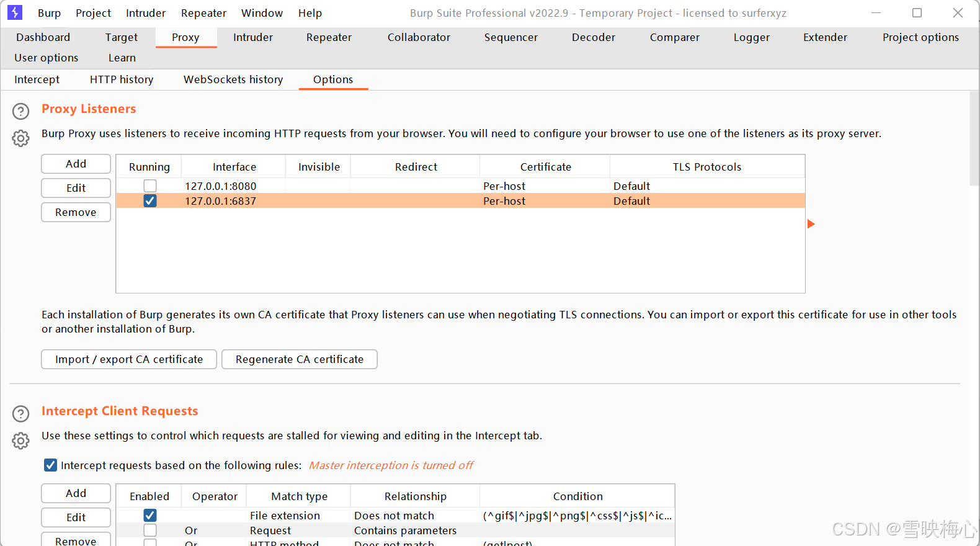Click the vertical scrollbar thumb
Image resolution: width=980 pixels, height=546 pixels.
pos(974,138)
